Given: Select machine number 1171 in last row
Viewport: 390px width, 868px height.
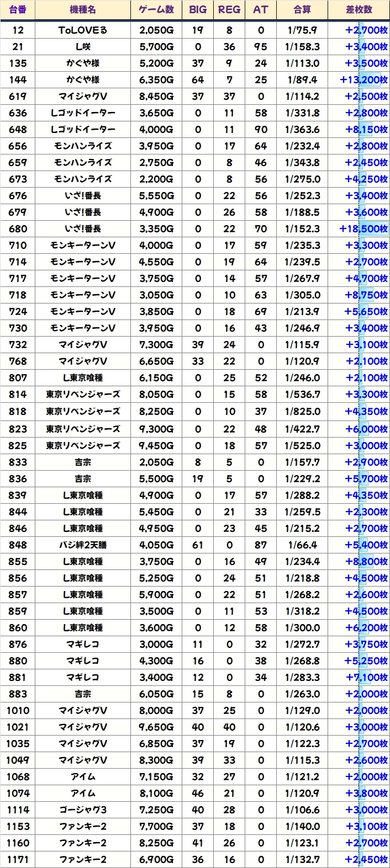Looking at the screenshot, I should (x=18, y=860).
